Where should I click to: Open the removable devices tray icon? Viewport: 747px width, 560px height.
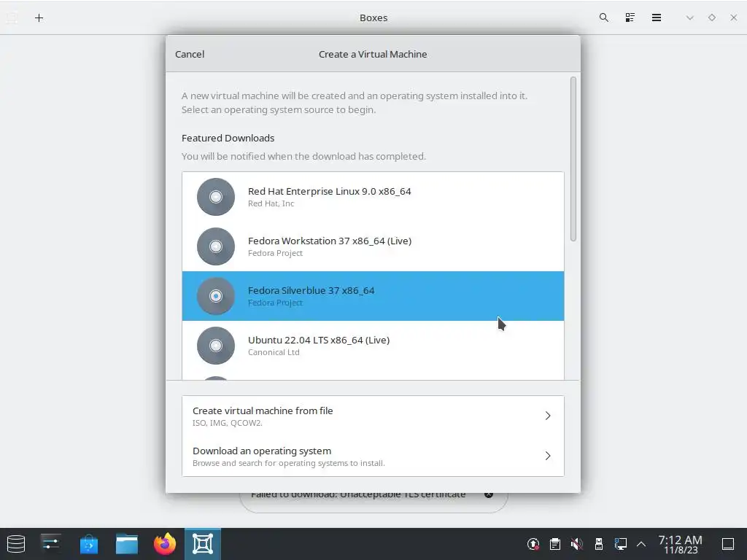(x=599, y=544)
